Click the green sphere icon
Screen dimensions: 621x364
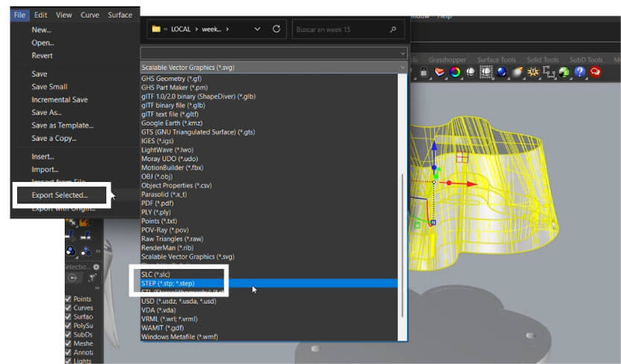(x=564, y=72)
